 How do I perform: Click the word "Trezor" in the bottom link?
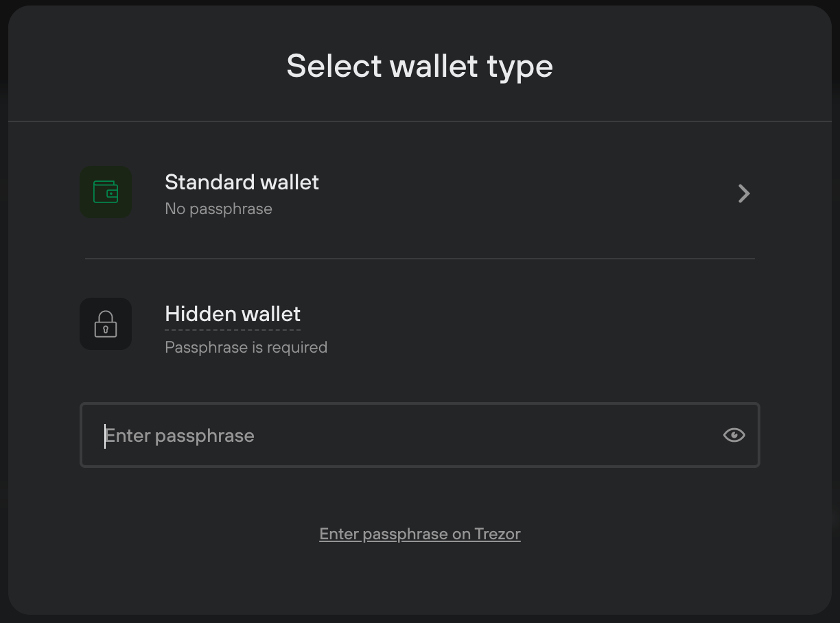coord(497,534)
